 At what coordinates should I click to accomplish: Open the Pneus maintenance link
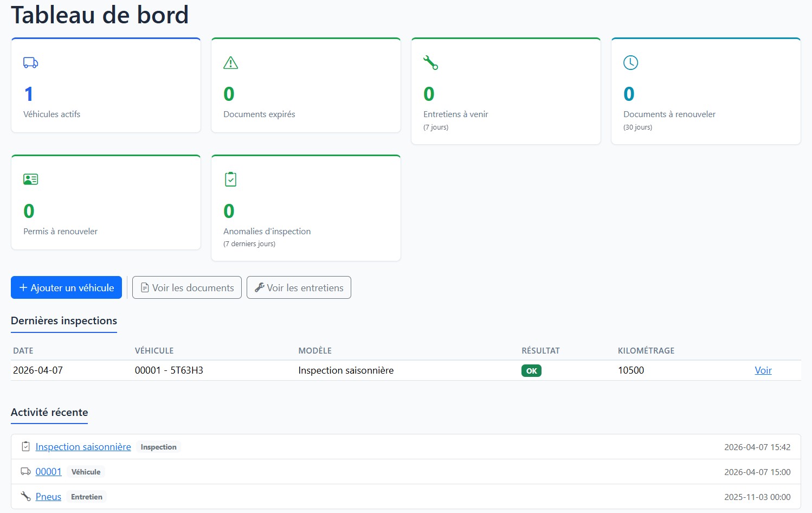coord(48,497)
